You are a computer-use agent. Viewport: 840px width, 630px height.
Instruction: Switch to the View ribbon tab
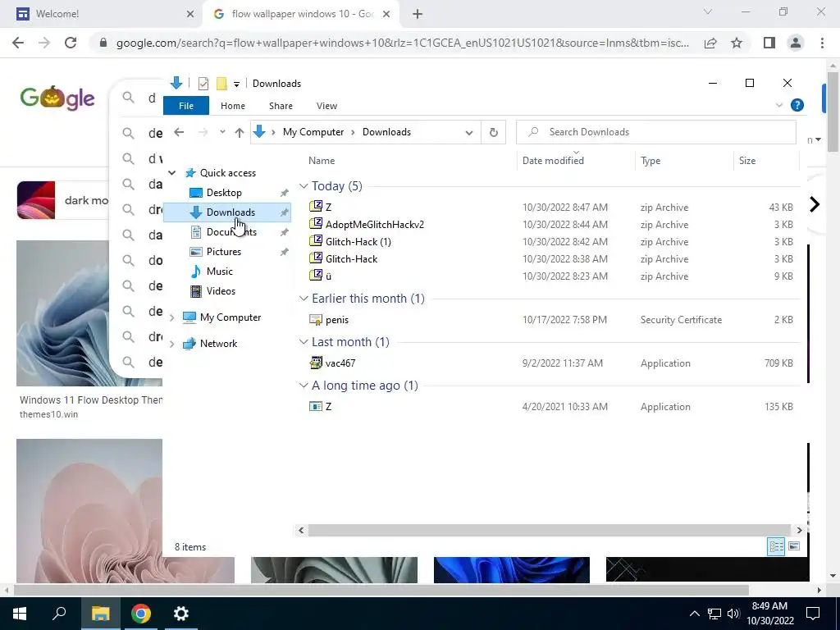326,106
